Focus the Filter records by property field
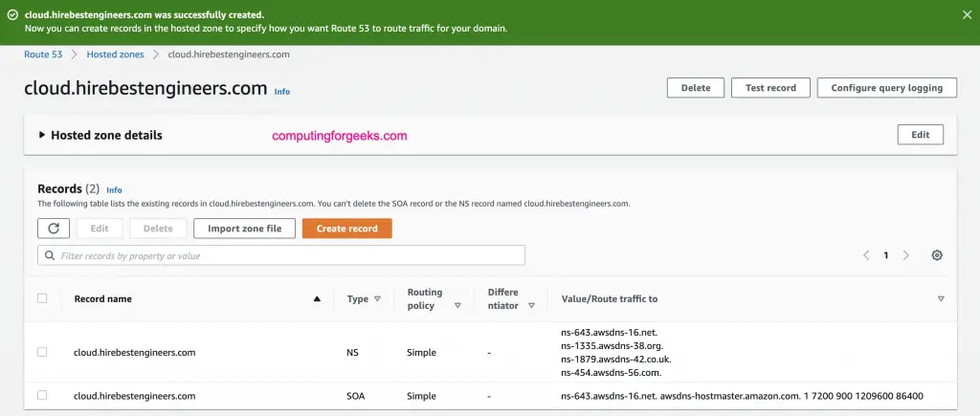980x416 pixels. pyautogui.click(x=281, y=255)
